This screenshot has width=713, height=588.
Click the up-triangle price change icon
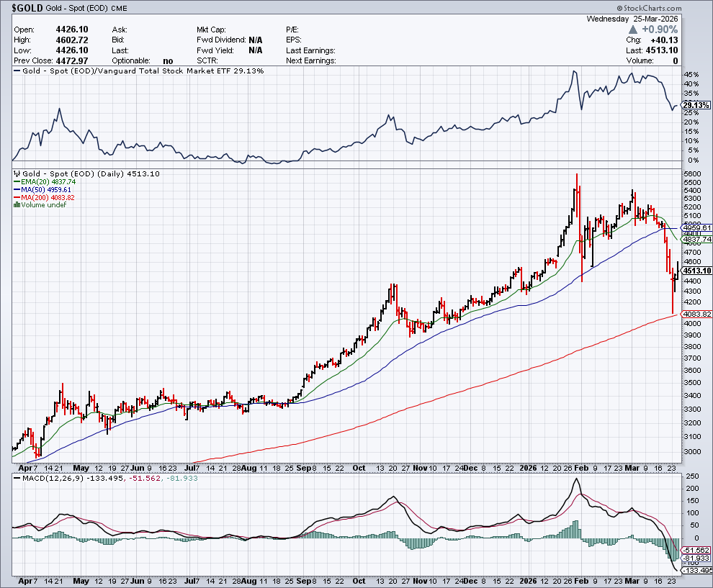(633, 30)
